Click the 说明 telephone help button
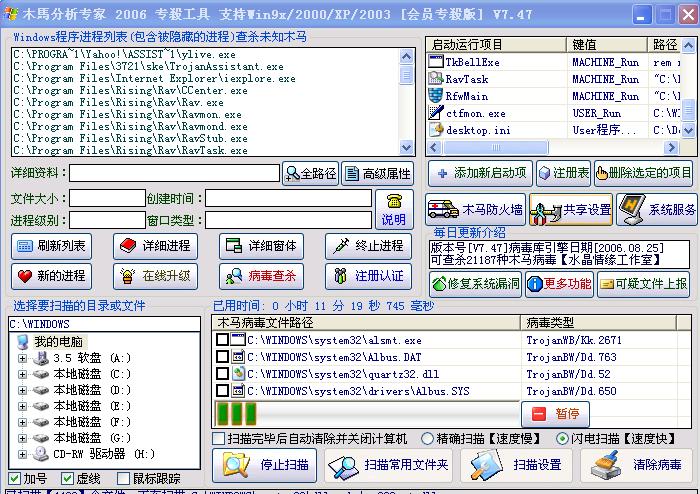The image size is (700, 494). tap(394, 209)
